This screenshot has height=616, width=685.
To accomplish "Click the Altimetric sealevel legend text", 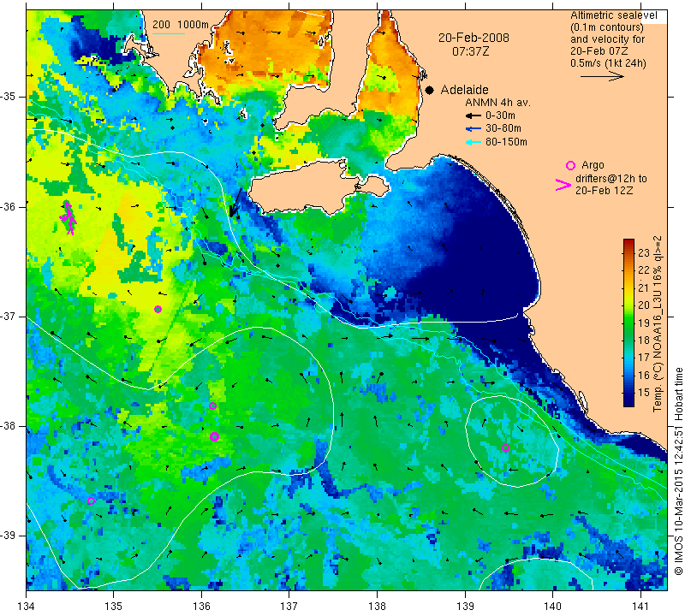I will coord(613,15).
